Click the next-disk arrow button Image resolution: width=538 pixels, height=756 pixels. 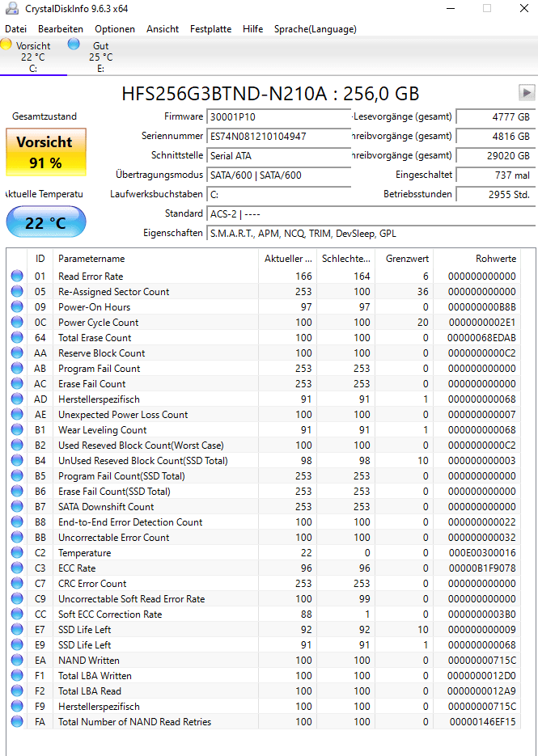tap(527, 92)
